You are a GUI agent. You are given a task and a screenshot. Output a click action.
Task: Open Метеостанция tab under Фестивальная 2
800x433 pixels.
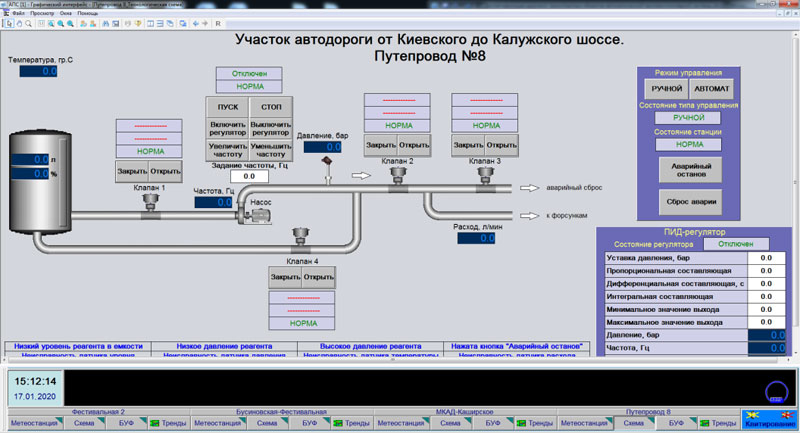point(35,423)
